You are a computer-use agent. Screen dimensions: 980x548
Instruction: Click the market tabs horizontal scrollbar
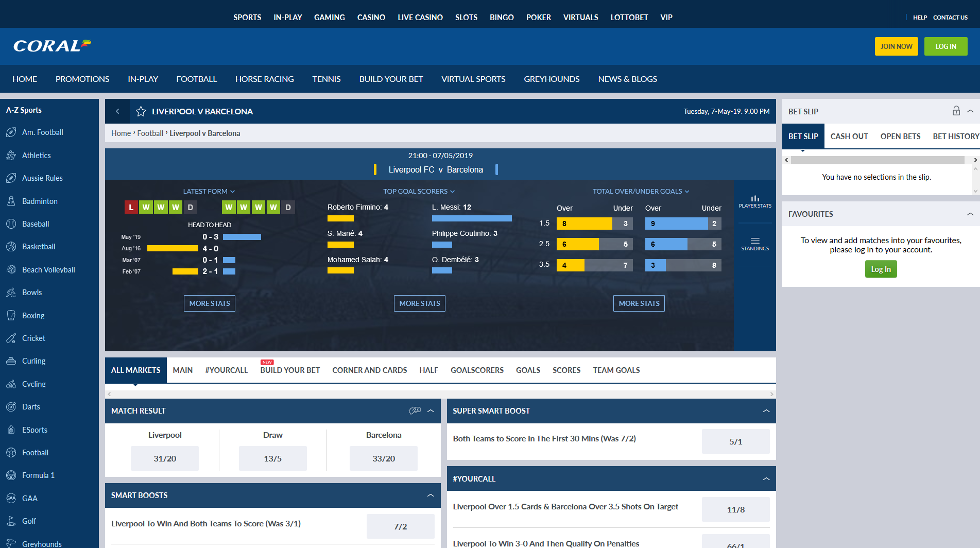tap(440, 394)
